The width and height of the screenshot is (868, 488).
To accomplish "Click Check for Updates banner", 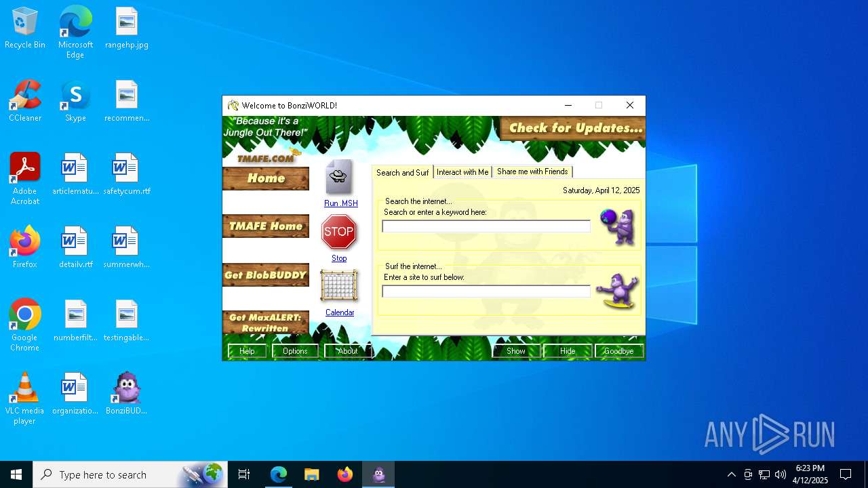I will tap(574, 128).
